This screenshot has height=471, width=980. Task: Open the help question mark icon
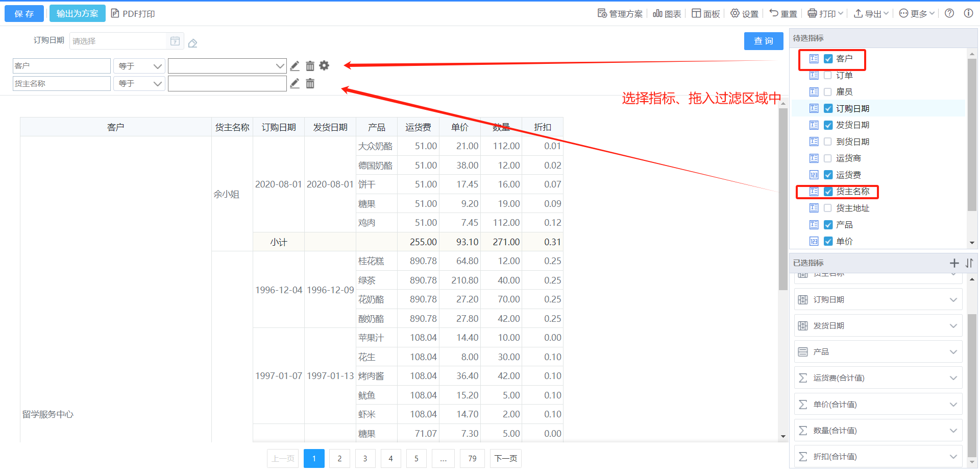(949, 13)
